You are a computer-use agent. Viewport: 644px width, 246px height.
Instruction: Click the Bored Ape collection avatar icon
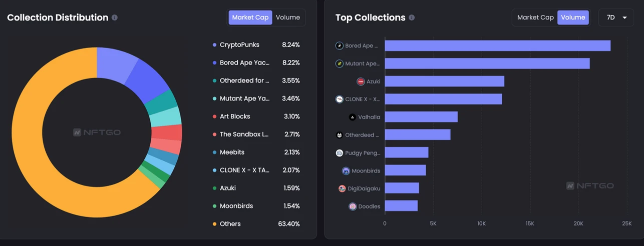[339, 45]
